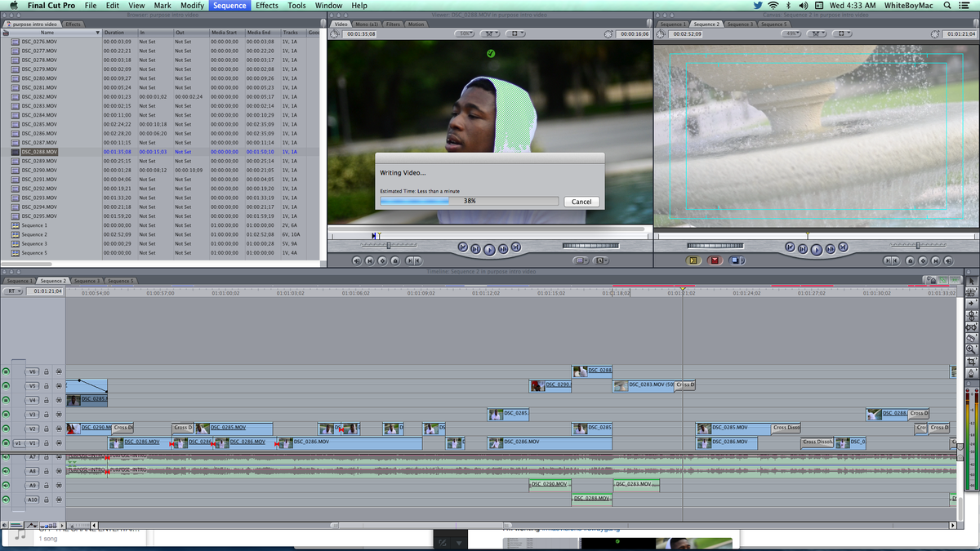Click Match Frame button in Viewer
The image size is (980, 551).
356,260
